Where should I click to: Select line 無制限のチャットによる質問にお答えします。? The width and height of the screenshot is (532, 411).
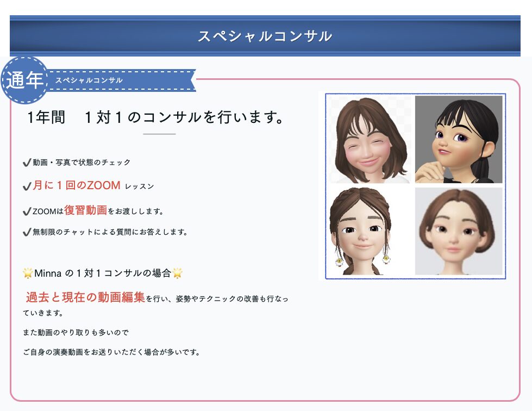pyautogui.click(x=110, y=232)
